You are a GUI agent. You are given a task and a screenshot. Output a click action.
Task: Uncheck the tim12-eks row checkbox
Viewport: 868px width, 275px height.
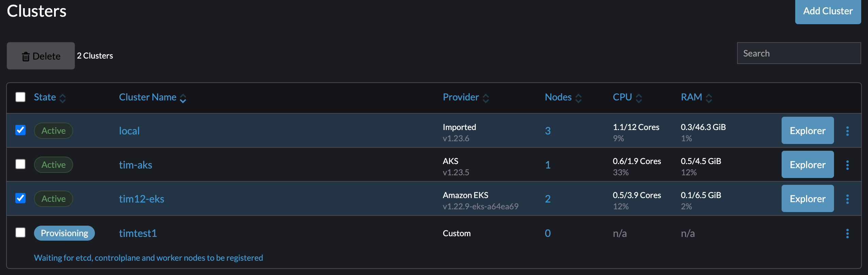click(x=20, y=198)
